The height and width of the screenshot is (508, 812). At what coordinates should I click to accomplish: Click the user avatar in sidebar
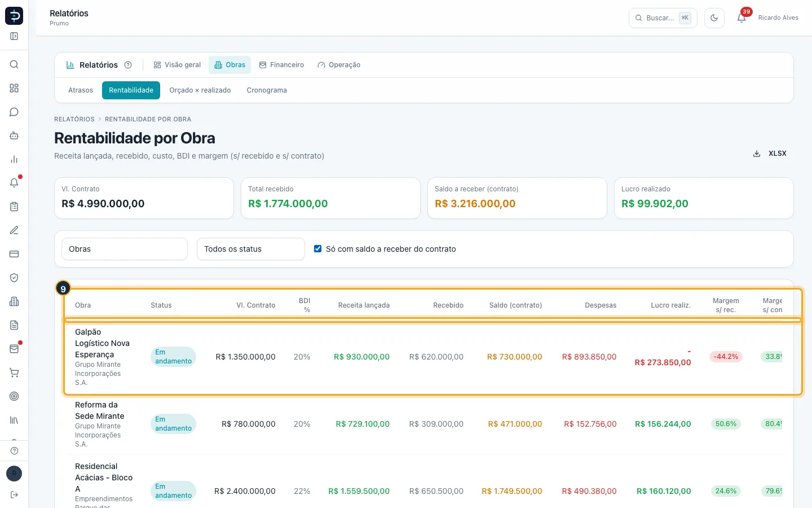click(14, 474)
